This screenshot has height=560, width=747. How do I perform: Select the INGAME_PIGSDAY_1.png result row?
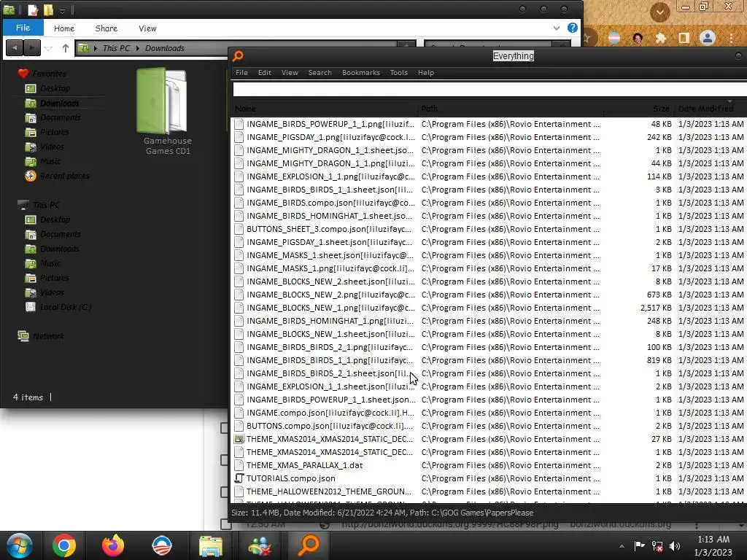coord(488,137)
